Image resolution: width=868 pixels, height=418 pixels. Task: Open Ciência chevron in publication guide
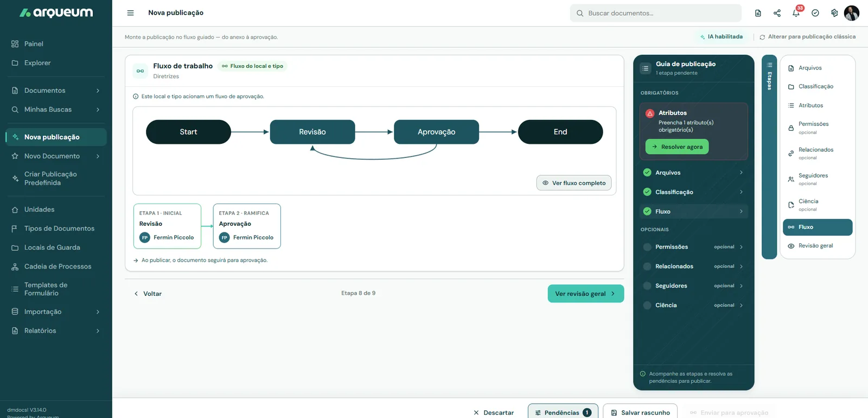[741, 305]
